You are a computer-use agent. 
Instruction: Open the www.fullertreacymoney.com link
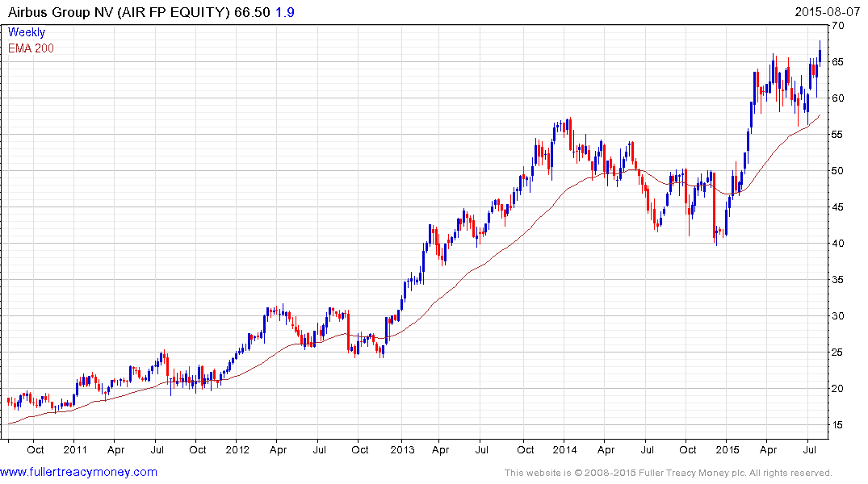coord(78,472)
